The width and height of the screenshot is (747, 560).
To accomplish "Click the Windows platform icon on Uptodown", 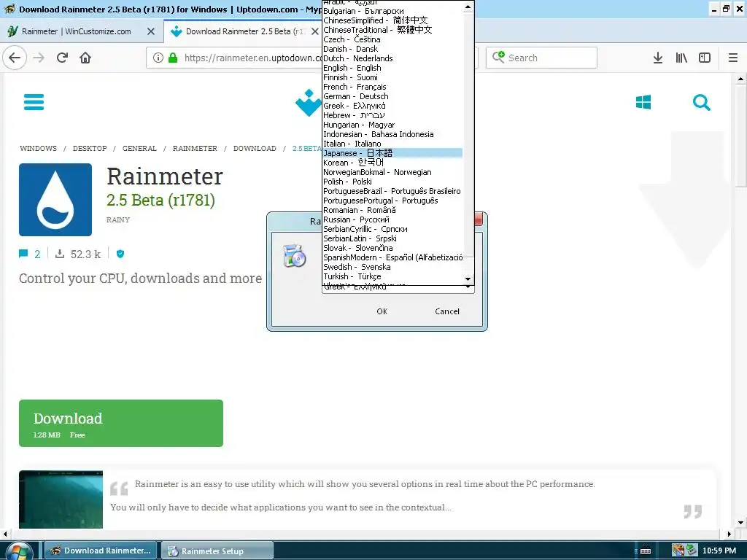I will pyautogui.click(x=643, y=102).
